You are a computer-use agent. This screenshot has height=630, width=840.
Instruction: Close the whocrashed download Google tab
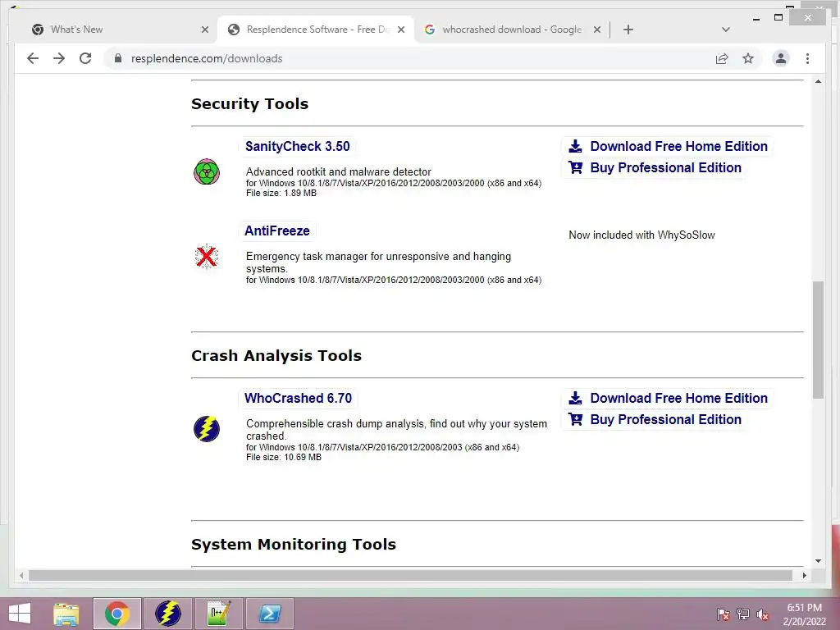(x=597, y=30)
